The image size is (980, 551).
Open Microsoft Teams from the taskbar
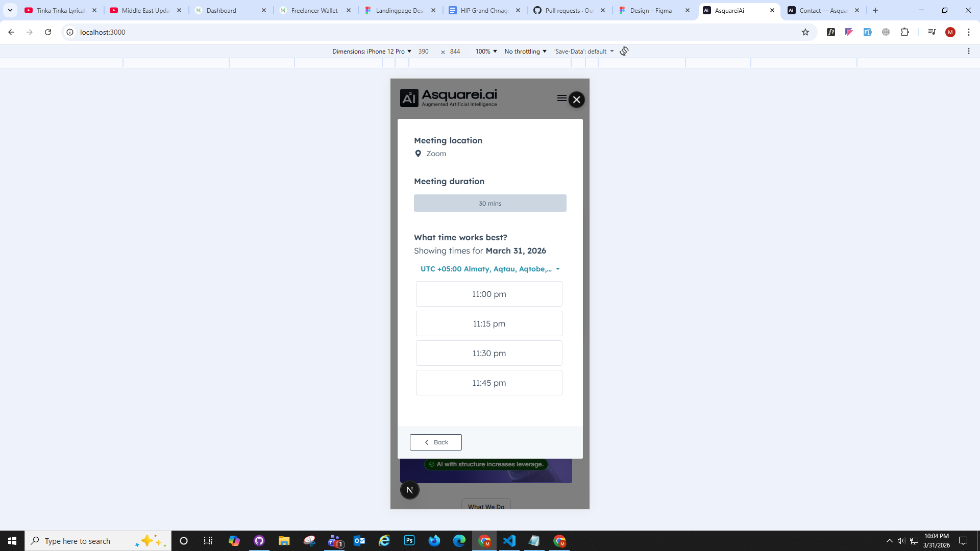pyautogui.click(x=335, y=541)
